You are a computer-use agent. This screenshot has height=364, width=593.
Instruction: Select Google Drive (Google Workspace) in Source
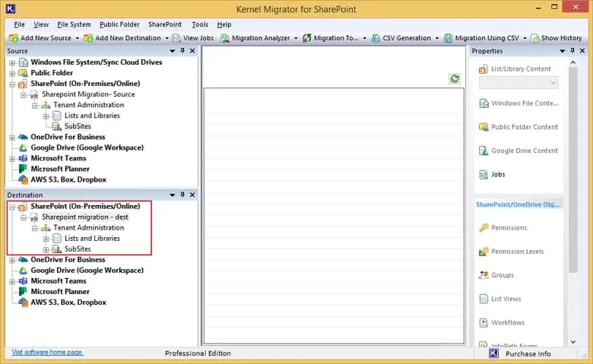click(87, 147)
